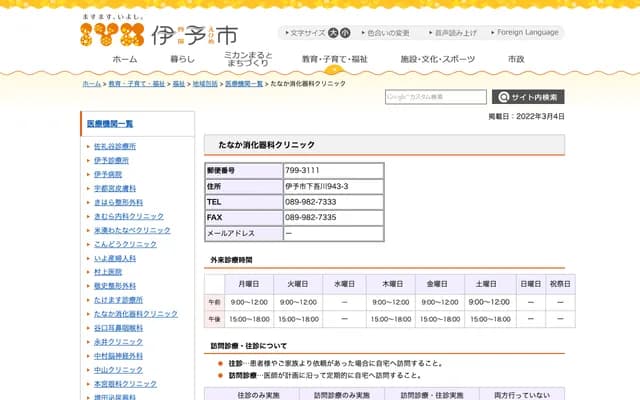Open 谷口耳鼻咽喉科 in the sidebar
The image size is (640, 400).
click(x=118, y=328)
